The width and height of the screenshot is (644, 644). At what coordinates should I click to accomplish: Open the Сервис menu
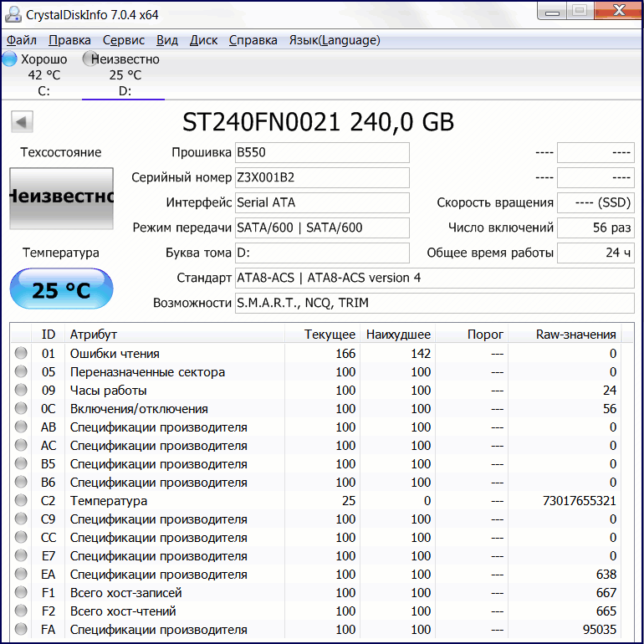(123, 40)
